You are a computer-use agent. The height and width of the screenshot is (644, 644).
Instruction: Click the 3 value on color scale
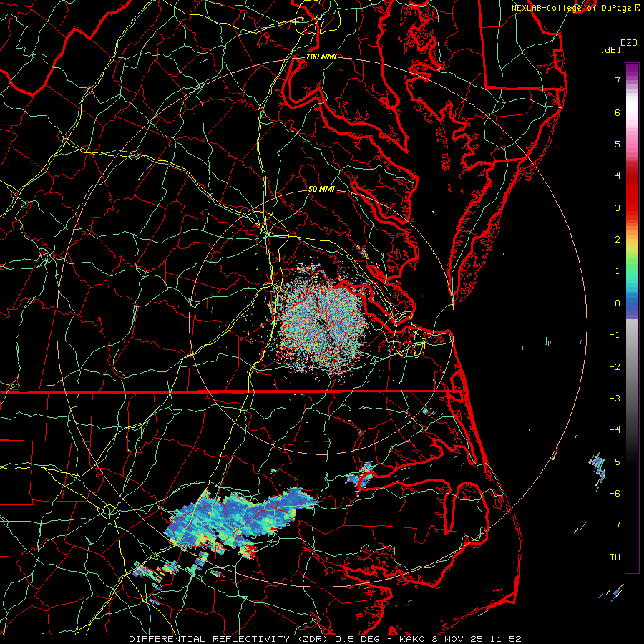click(618, 208)
